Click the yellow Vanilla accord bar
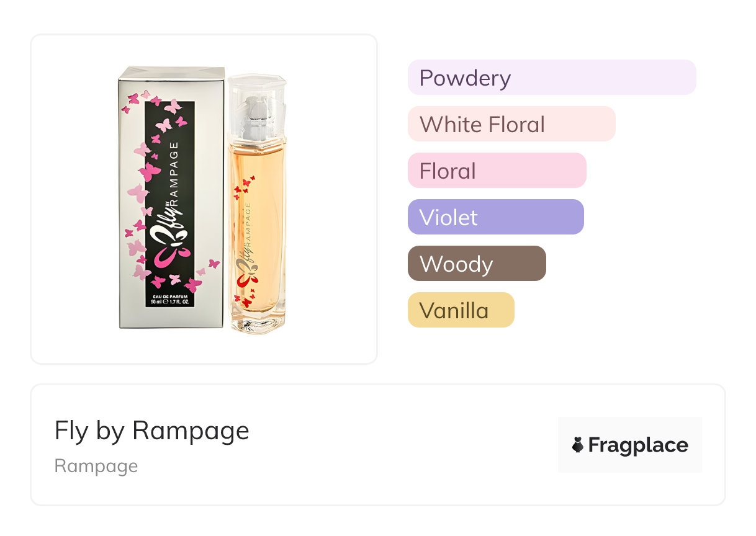 click(x=461, y=310)
